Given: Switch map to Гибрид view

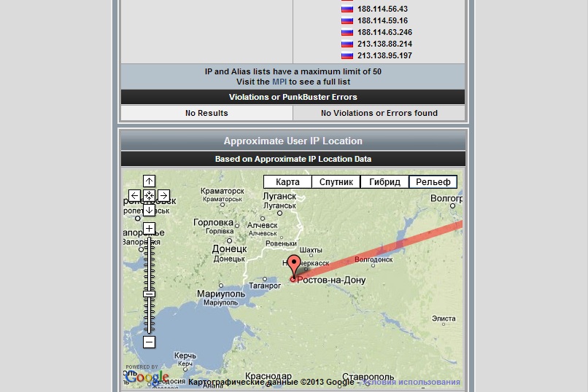Looking at the screenshot, I should click(x=384, y=182).
